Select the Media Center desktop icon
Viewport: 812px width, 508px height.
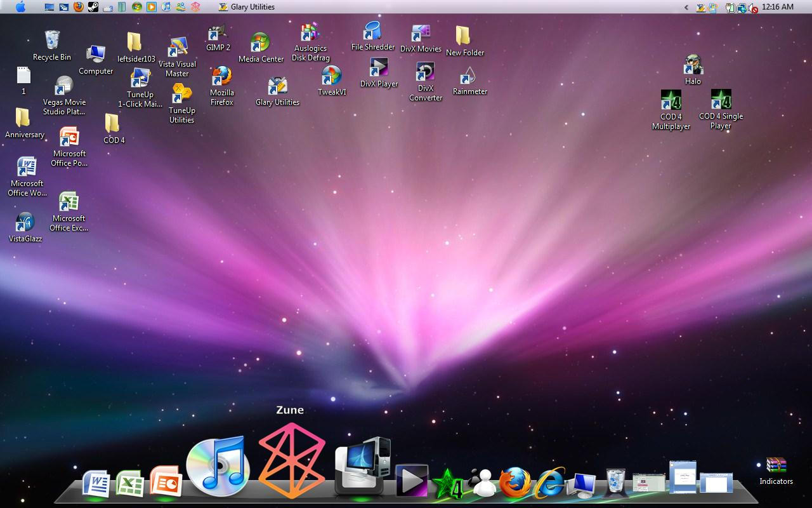coord(261,48)
